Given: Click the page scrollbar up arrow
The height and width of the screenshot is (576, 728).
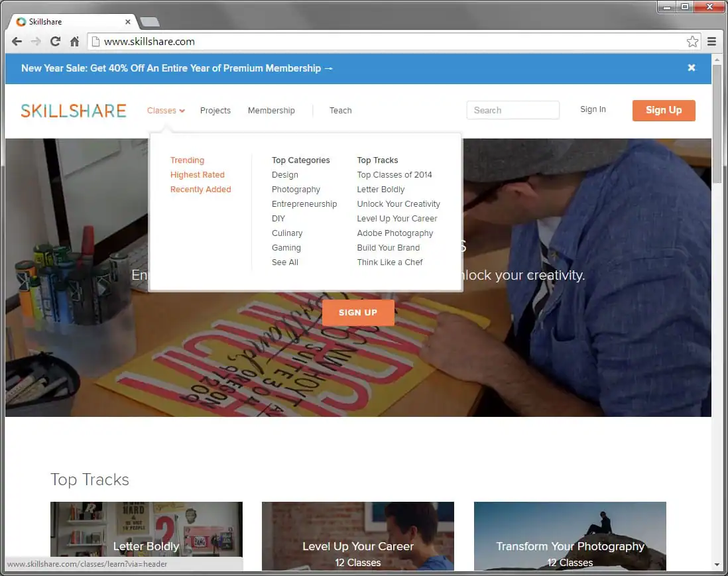Looking at the screenshot, I should click(717, 60).
